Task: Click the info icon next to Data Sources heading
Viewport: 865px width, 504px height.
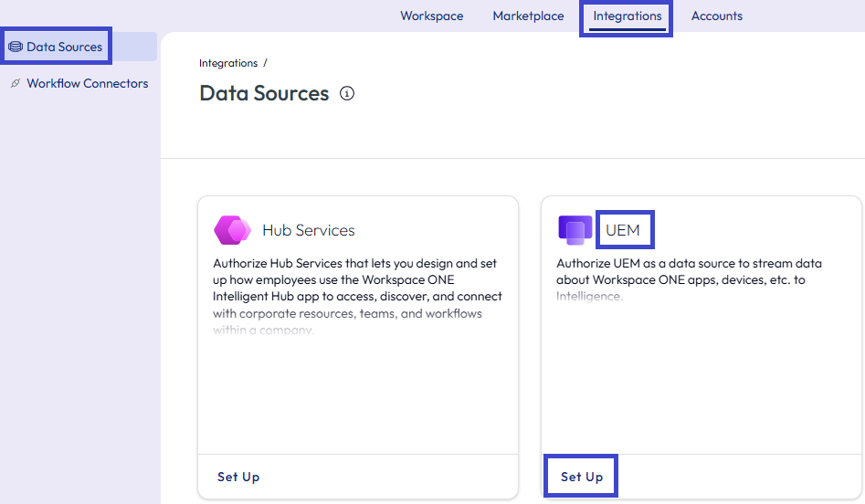Action: click(x=346, y=94)
